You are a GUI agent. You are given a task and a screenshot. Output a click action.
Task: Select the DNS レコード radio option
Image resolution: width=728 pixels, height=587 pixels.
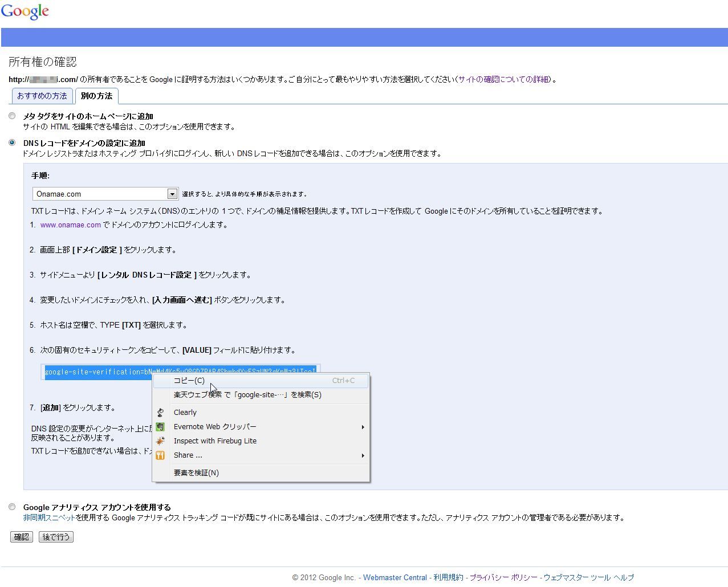12,142
